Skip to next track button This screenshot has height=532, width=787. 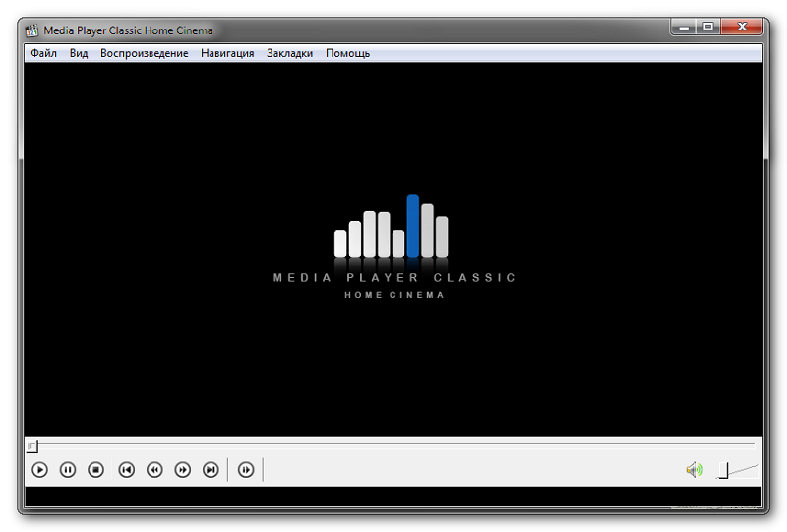[211, 470]
